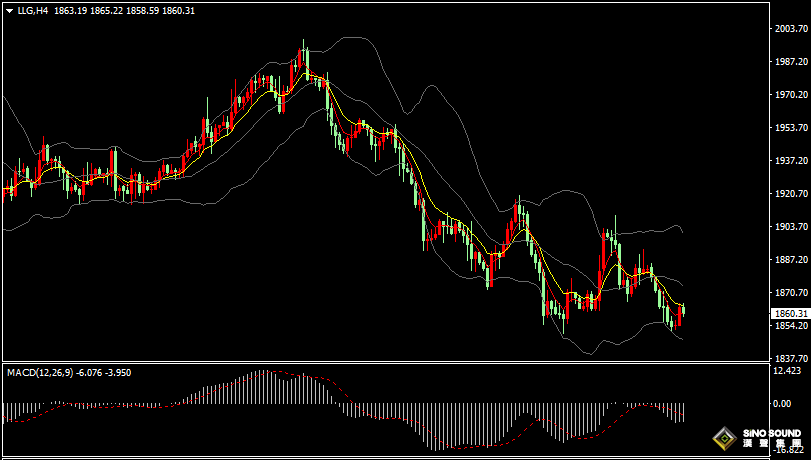Click the MACD signal value -3.950
Viewport: 811px width, 460px height.
[118, 373]
